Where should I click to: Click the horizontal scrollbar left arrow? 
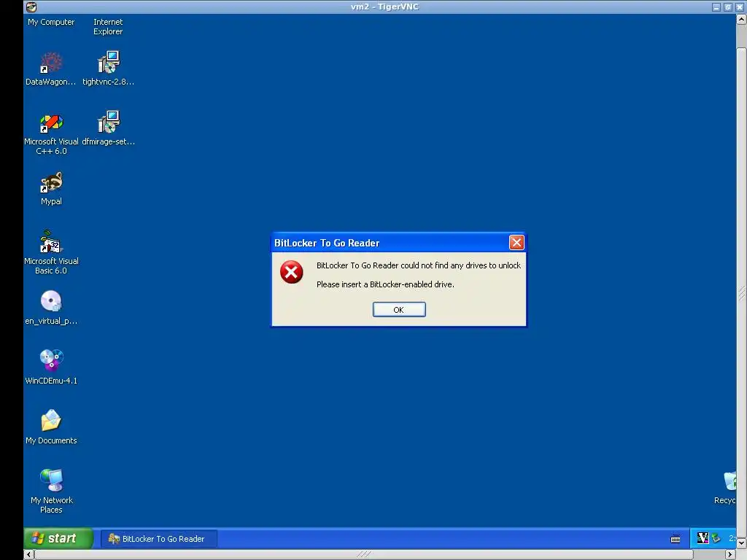(29, 554)
